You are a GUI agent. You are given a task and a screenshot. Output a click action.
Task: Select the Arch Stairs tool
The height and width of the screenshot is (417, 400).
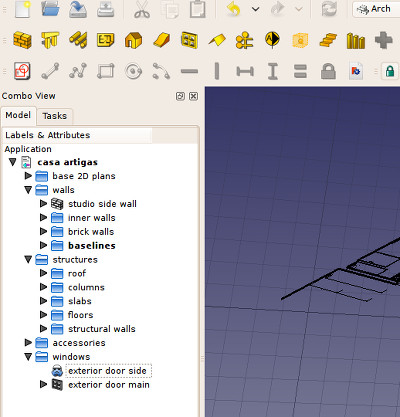[328, 40]
